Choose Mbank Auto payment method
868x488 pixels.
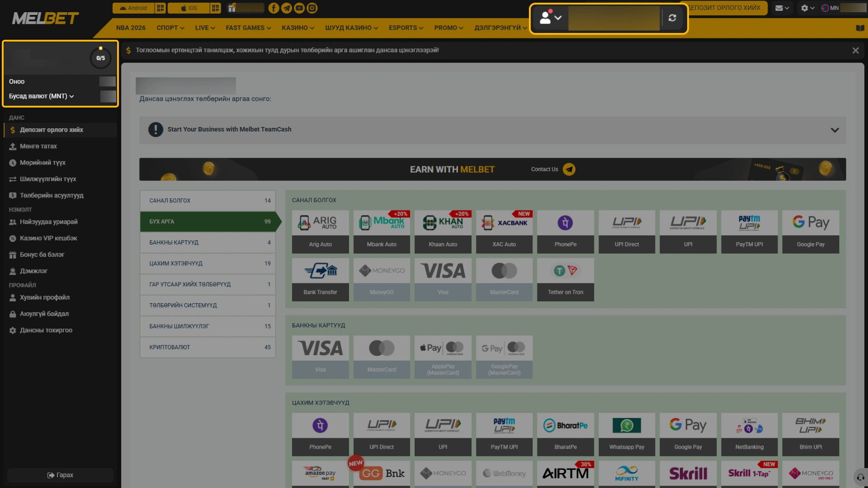pos(382,232)
